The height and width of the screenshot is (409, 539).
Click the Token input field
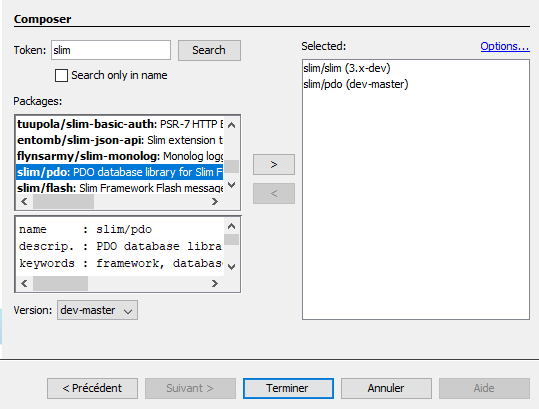pyautogui.click(x=111, y=50)
